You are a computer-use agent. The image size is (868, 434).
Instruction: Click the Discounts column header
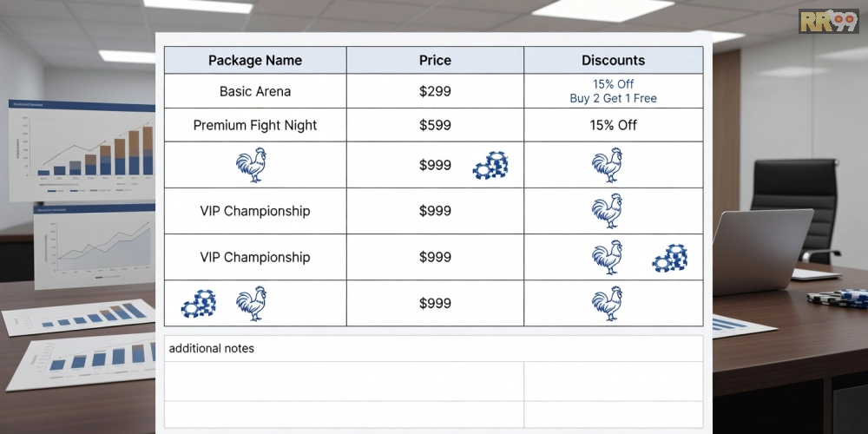[x=613, y=60]
